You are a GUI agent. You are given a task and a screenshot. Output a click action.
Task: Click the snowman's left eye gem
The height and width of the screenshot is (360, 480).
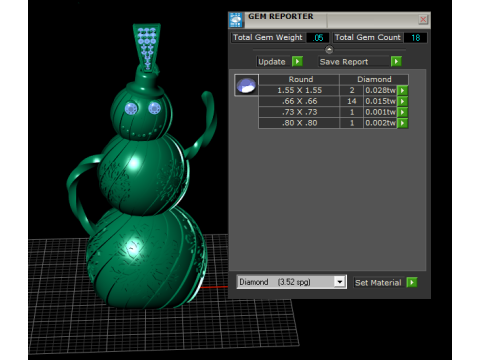tap(131, 109)
